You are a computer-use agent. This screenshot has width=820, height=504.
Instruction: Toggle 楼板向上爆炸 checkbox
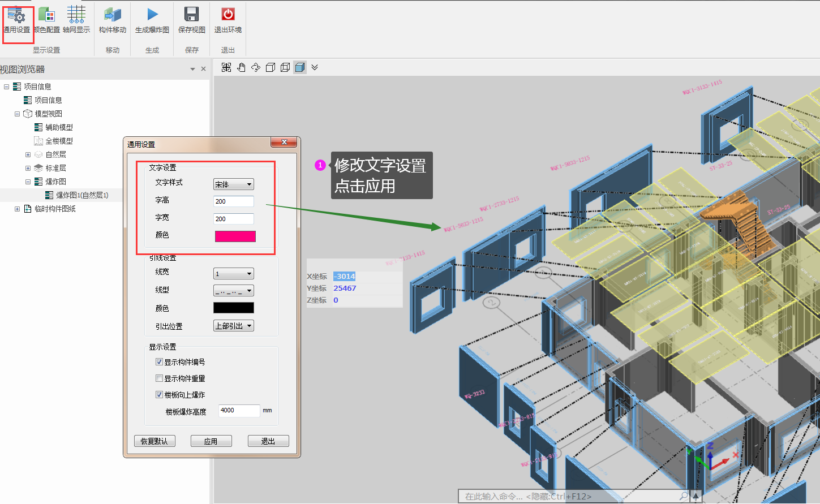[x=160, y=395]
